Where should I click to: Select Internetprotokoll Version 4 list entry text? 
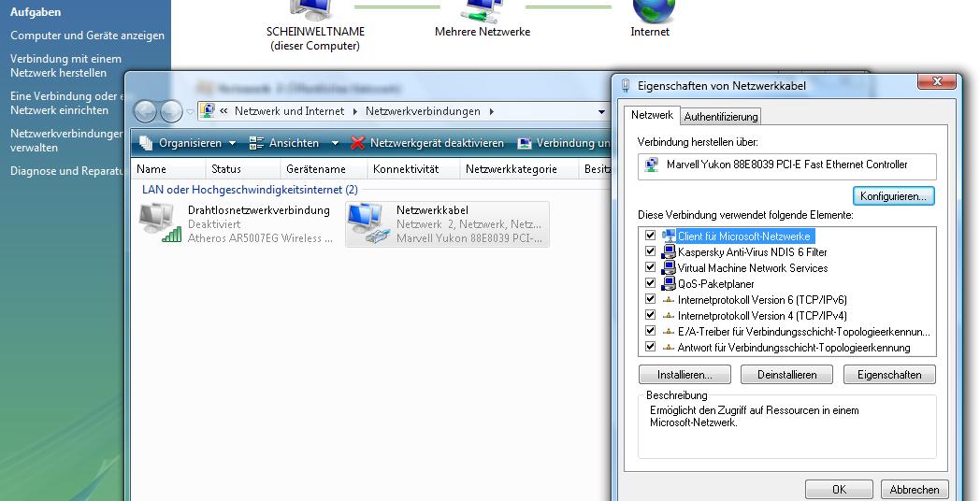762,316
